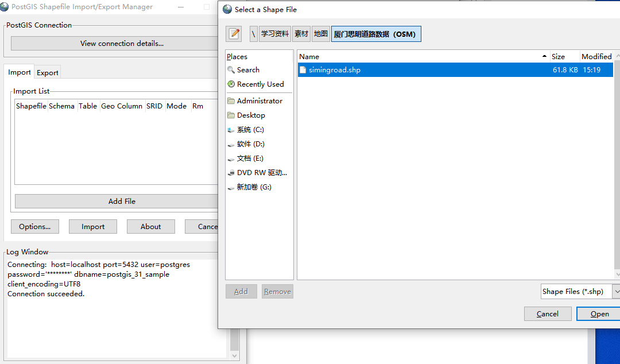Click the Schema column header
The image size is (620, 364).
tap(61, 106)
